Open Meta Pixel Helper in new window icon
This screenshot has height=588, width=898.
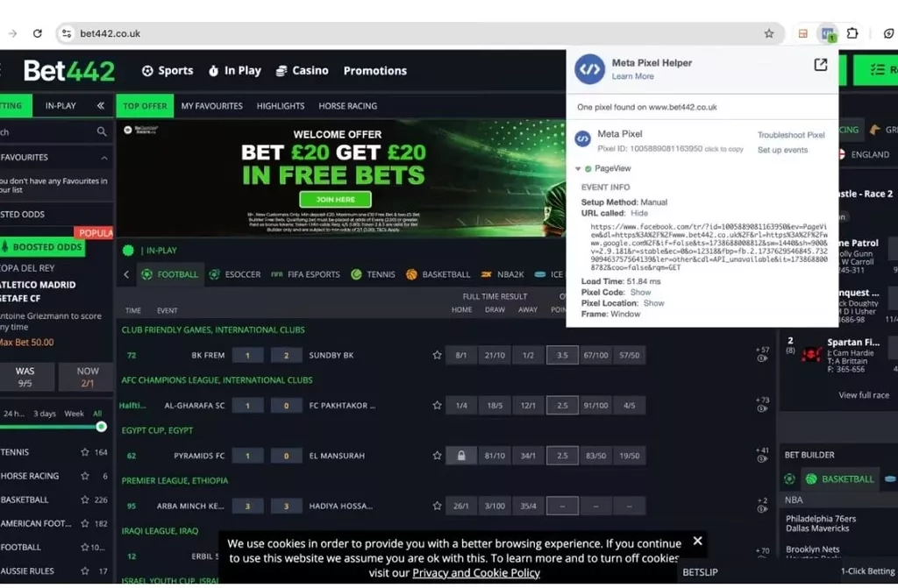pyautogui.click(x=820, y=65)
